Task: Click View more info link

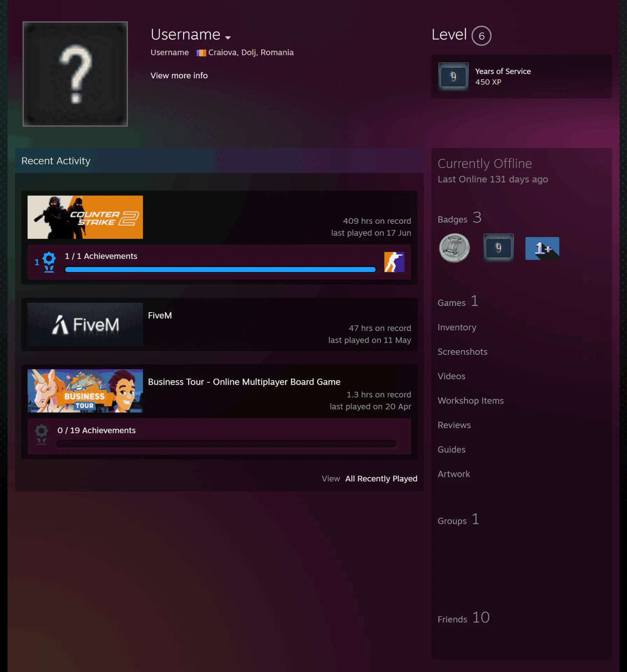Action: coord(179,76)
